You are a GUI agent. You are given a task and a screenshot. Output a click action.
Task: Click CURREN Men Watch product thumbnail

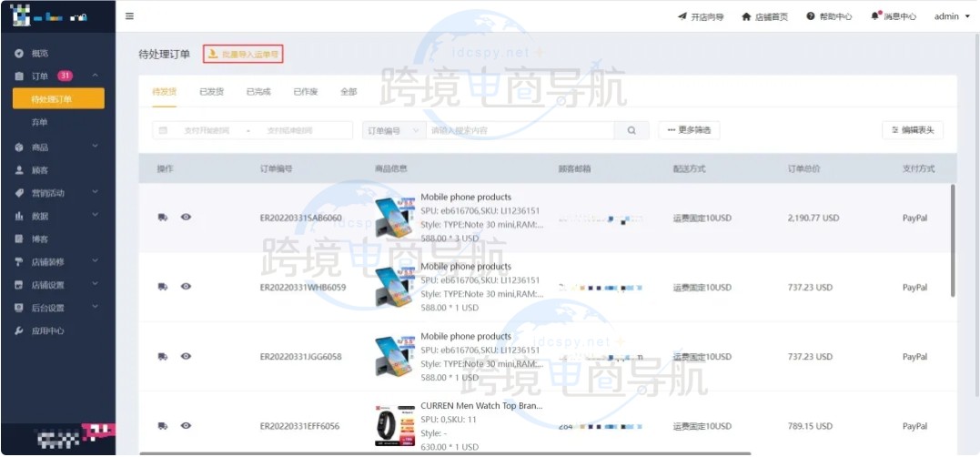pos(394,426)
